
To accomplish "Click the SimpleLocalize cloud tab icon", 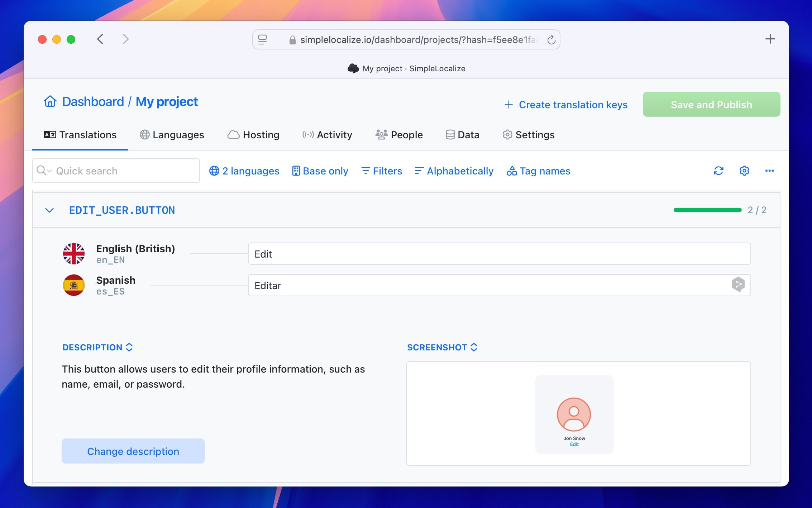I will (x=353, y=68).
